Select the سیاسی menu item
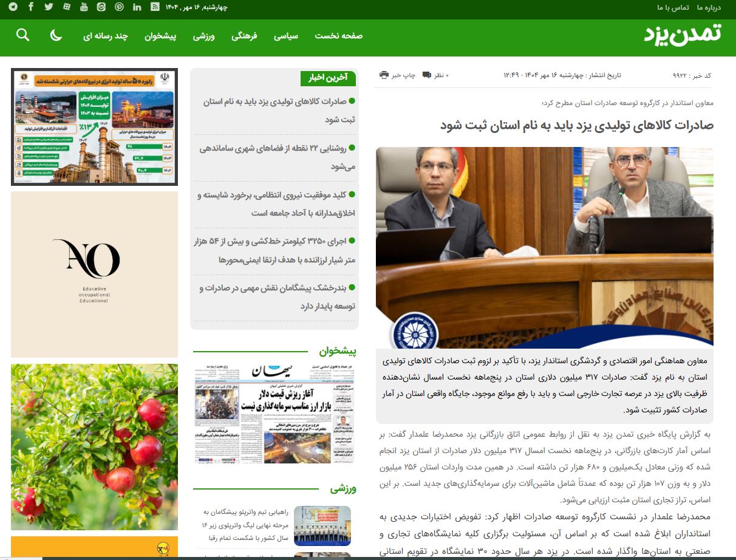Screen dimensions: 736x560 [x=285, y=36]
